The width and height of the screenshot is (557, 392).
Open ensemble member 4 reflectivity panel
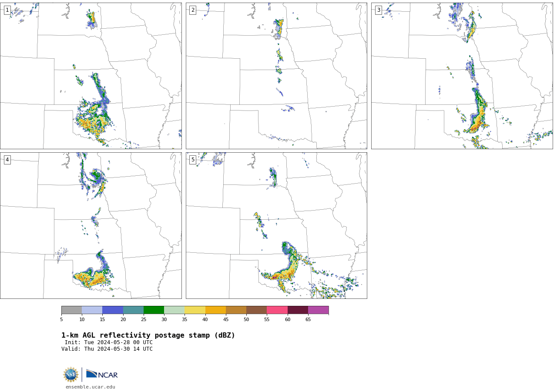coord(91,225)
